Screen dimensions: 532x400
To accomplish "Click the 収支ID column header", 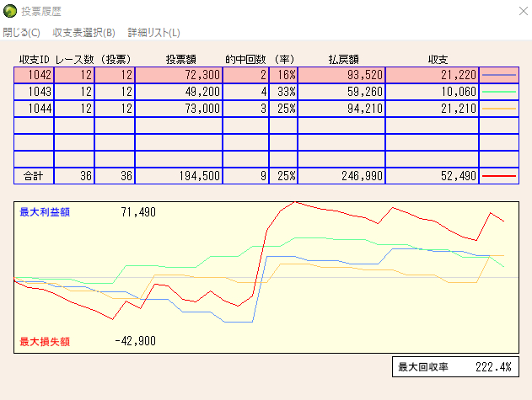I will point(35,60).
